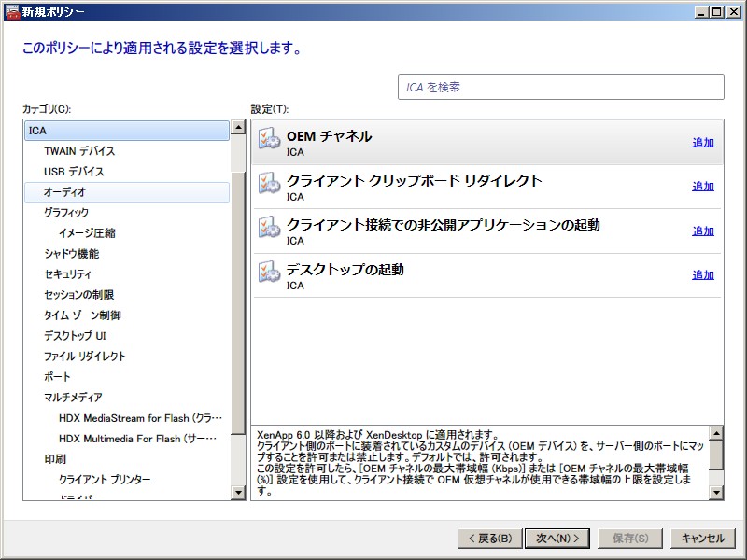Click the クライアント接続での非公開アプリケーションの起動 setting icon
The image size is (747, 560).
[269, 227]
